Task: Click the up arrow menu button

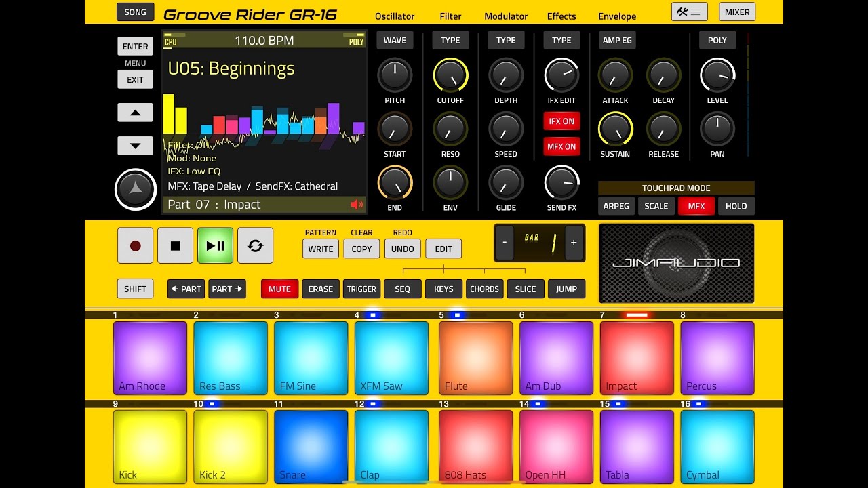Action: (135, 113)
